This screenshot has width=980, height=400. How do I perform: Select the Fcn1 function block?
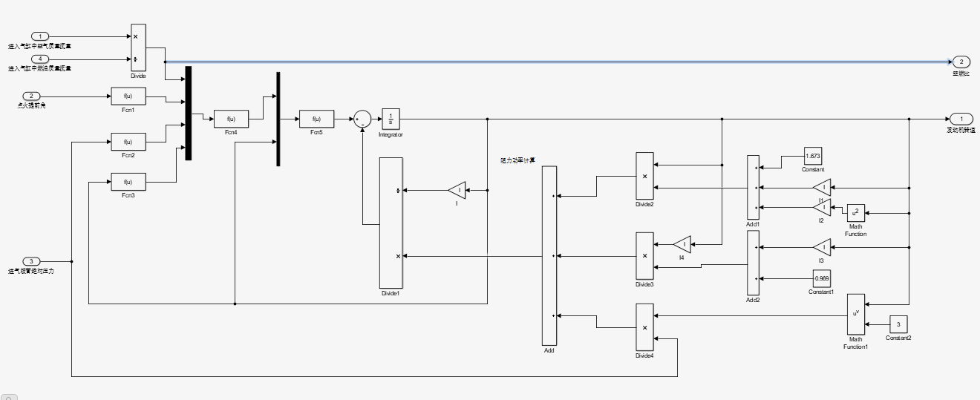[128, 96]
